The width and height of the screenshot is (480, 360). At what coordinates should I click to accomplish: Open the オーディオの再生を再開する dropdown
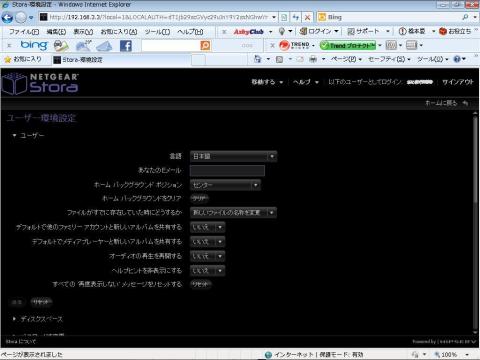(x=208, y=256)
